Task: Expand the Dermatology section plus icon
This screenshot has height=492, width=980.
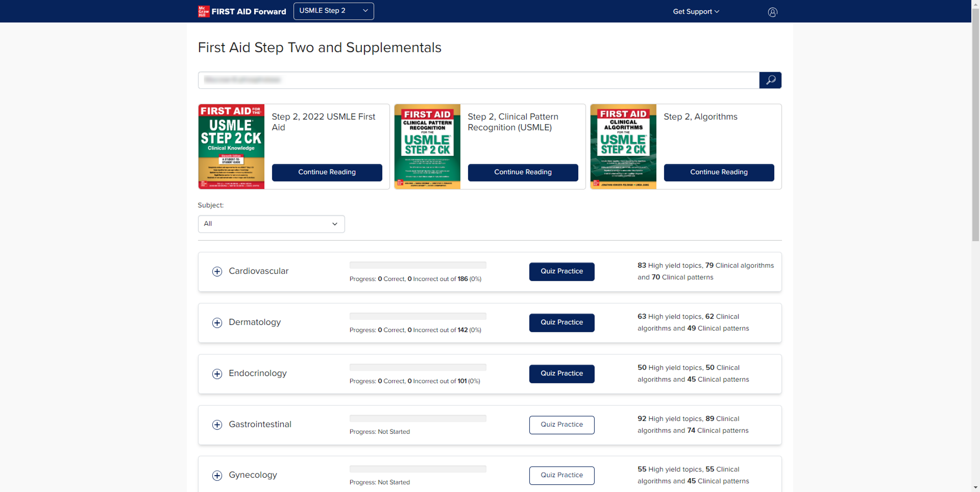Action: click(217, 323)
